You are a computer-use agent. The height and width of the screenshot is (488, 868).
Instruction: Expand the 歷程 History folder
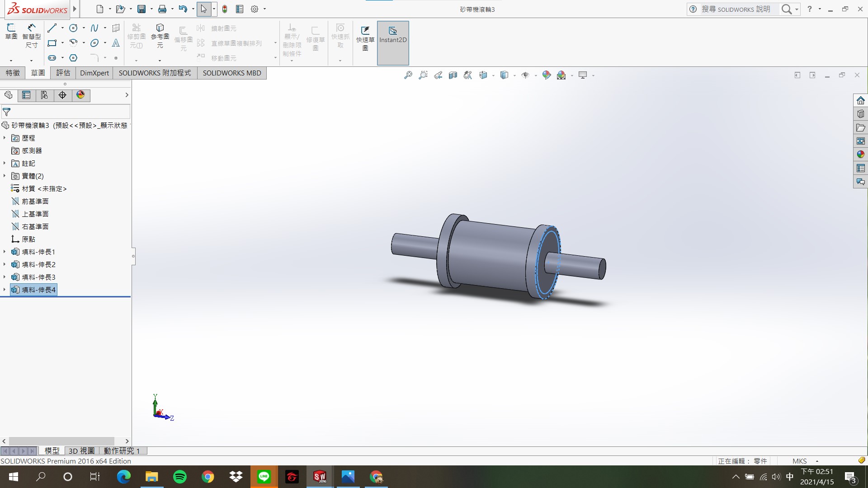tap(5, 138)
